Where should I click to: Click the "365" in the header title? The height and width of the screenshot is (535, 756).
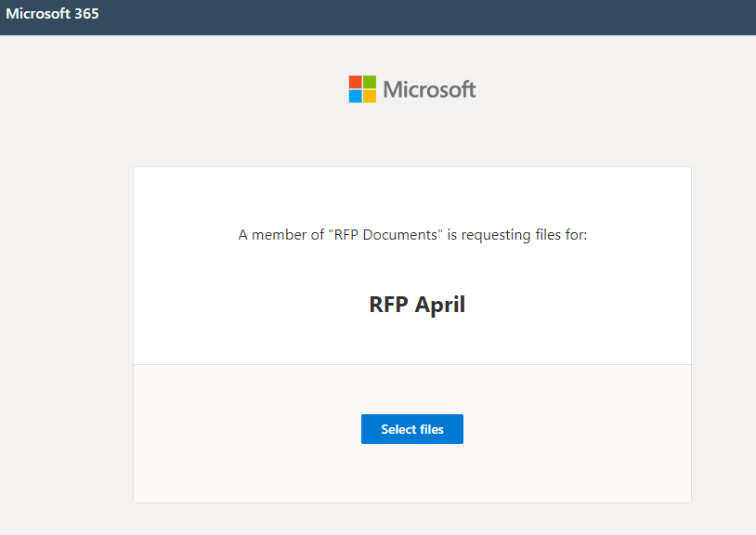[85, 14]
